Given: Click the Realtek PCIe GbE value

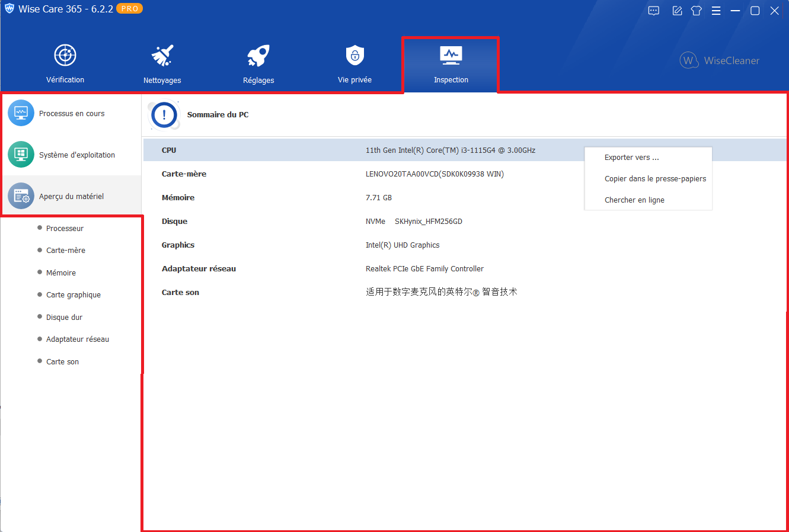Looking at the screenshot, I should click(x=424, y=269).
